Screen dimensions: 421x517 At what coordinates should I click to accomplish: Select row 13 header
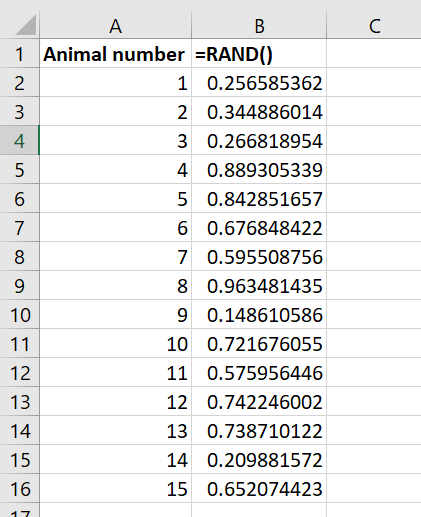pos(19,401)
